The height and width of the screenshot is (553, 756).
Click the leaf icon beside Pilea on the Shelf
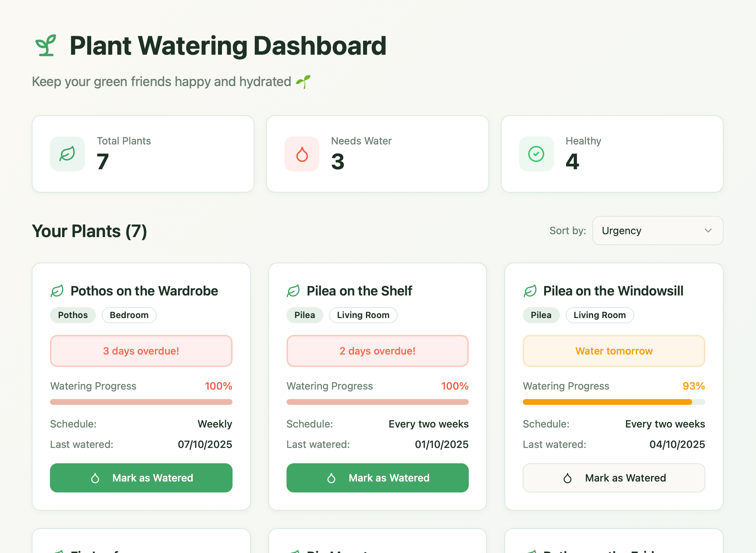[293, 290]
